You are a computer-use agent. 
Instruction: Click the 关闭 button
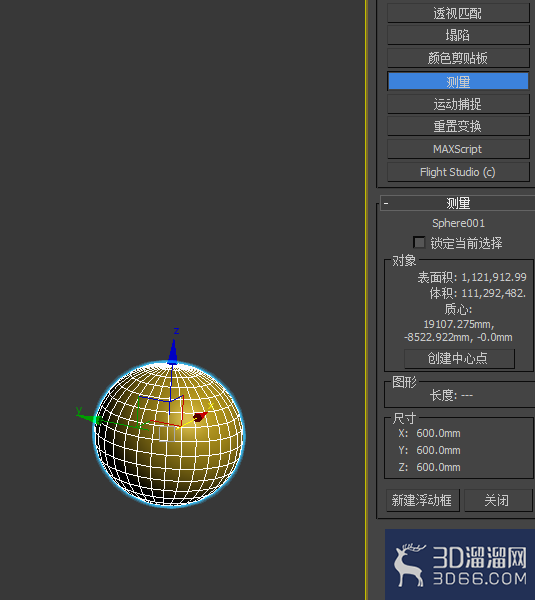(x=497, y=500)
